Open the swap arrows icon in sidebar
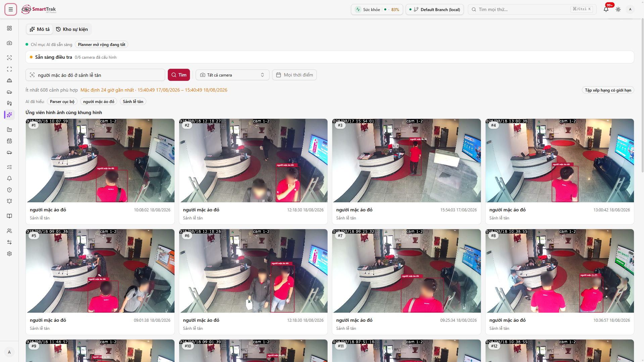Viewport: 644px width, 362px height. 9,242
